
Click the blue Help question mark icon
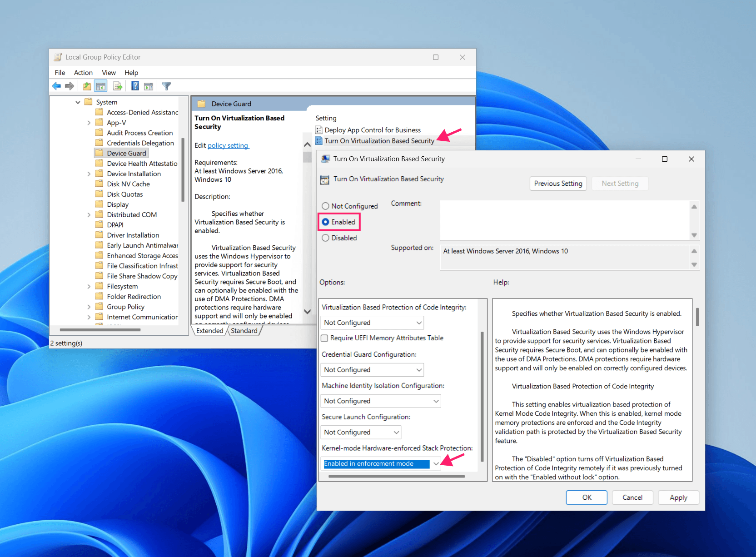(135, 85)
